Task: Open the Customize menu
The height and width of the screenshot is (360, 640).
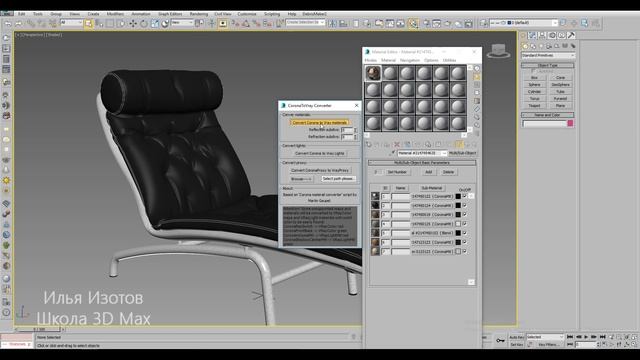Action: [x=247, y=14]
